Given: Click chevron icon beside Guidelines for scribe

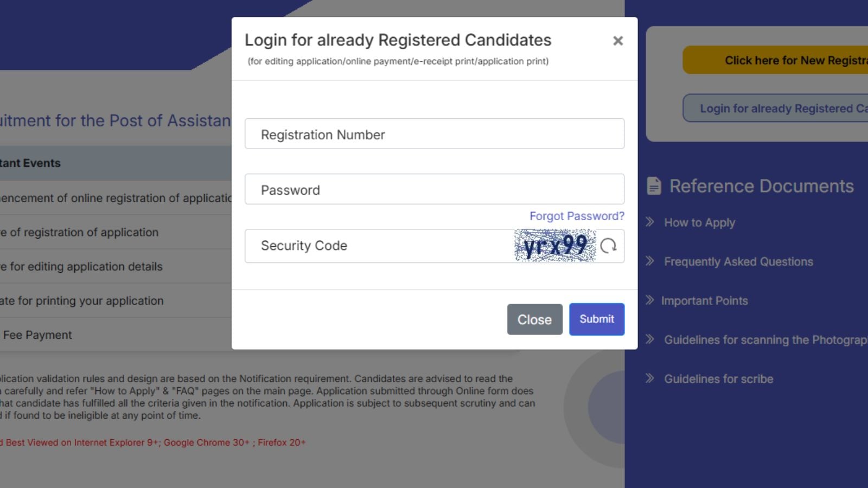Looking at the screenshot, I should 650,378.
